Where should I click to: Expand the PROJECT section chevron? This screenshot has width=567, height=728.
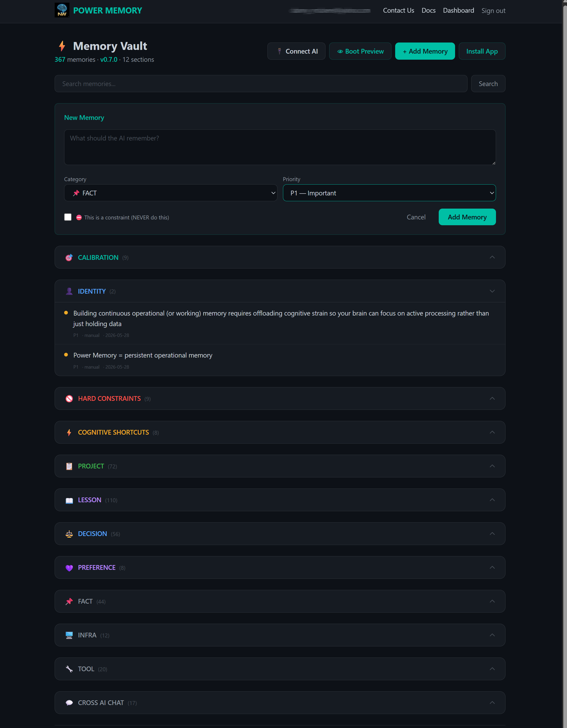tap(492, 466)
